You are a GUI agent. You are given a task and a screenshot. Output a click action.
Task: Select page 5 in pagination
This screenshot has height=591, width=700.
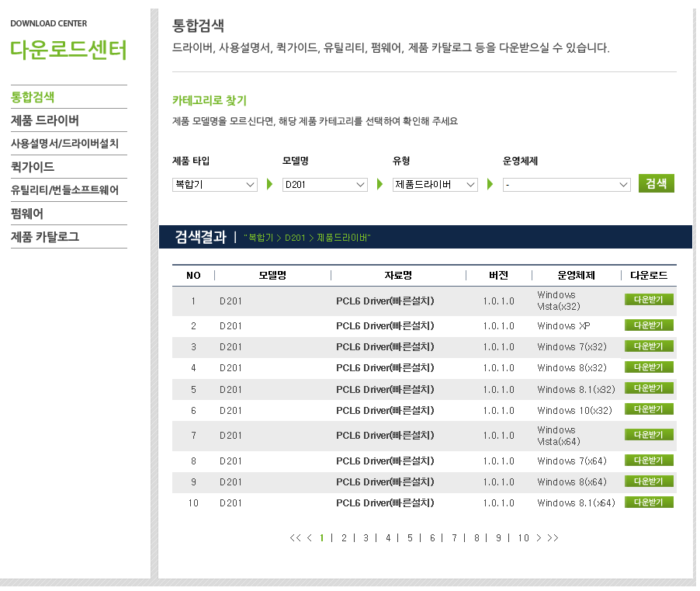(x=410, y=538)
